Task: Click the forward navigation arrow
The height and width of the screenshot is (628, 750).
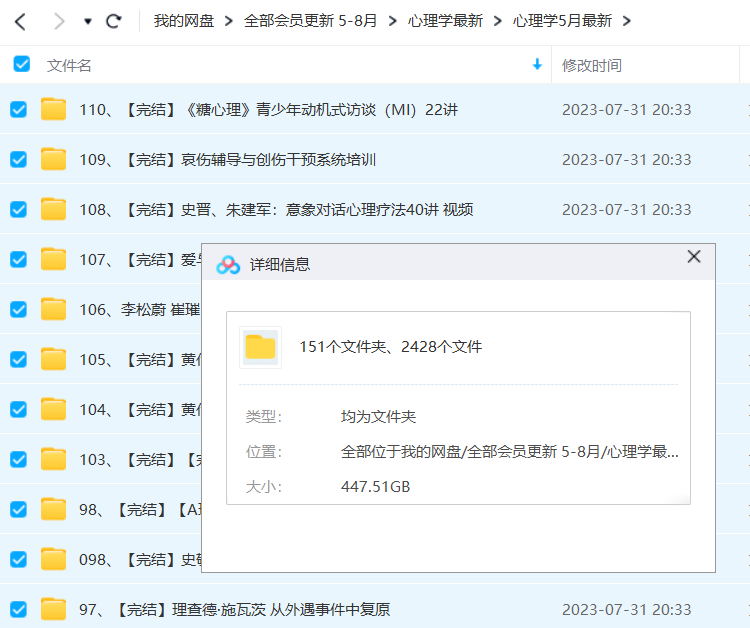Action: tap(59, 21)
